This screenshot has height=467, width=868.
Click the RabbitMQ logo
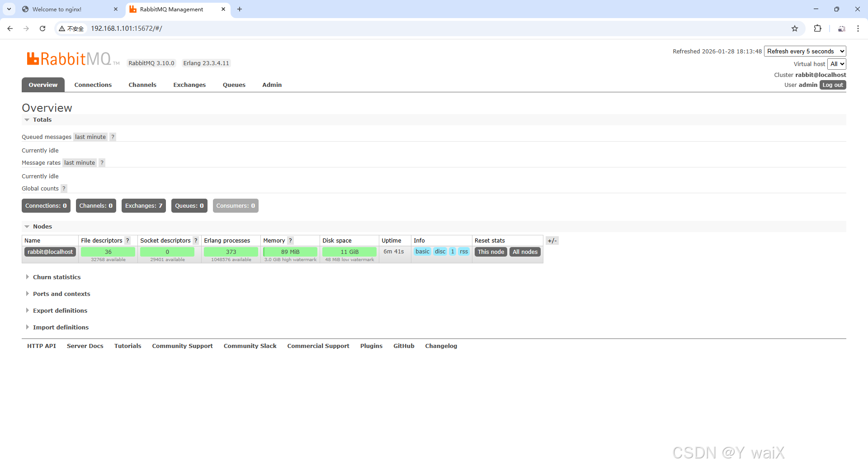coord(73,59)
